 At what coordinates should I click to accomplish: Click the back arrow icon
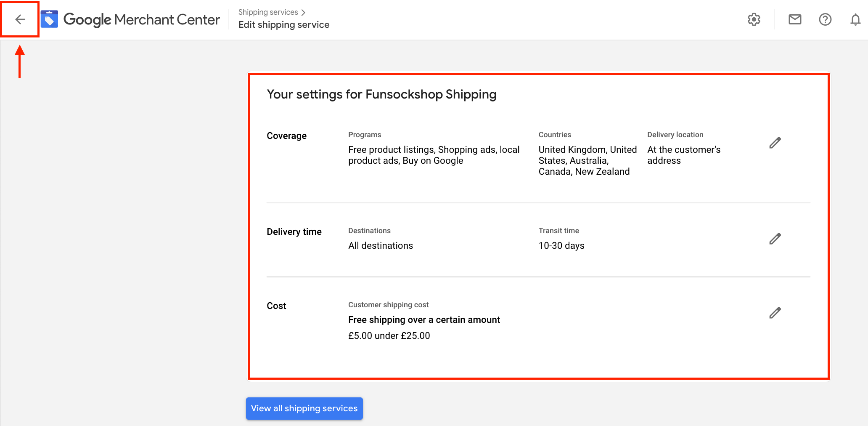[x=20, y=19]
